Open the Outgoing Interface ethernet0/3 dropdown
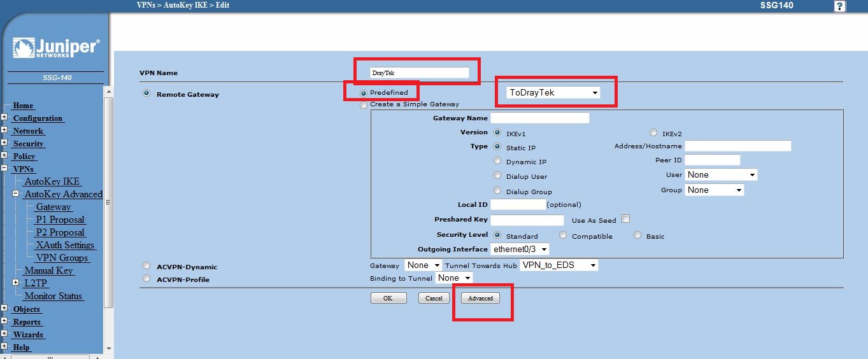The image size is (868, 359). 520,250
